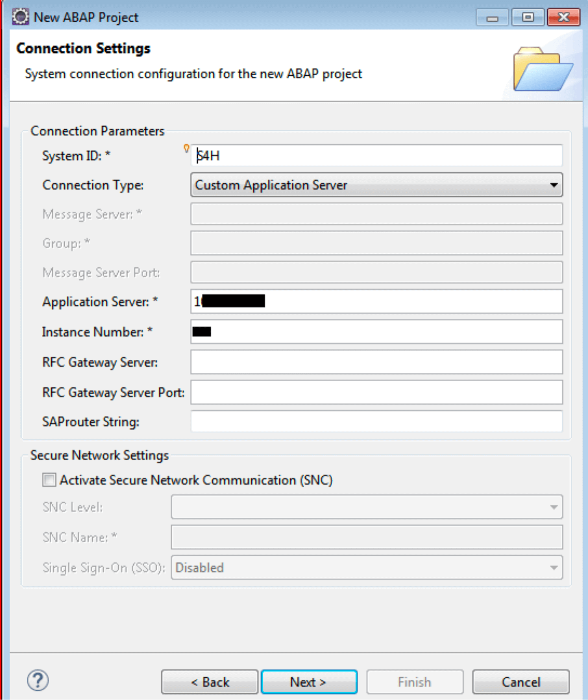Minimize the New ABAP Project window
The width and height of the screenshot is (588, 700).
pyautogui.click(x=492, y=17)
